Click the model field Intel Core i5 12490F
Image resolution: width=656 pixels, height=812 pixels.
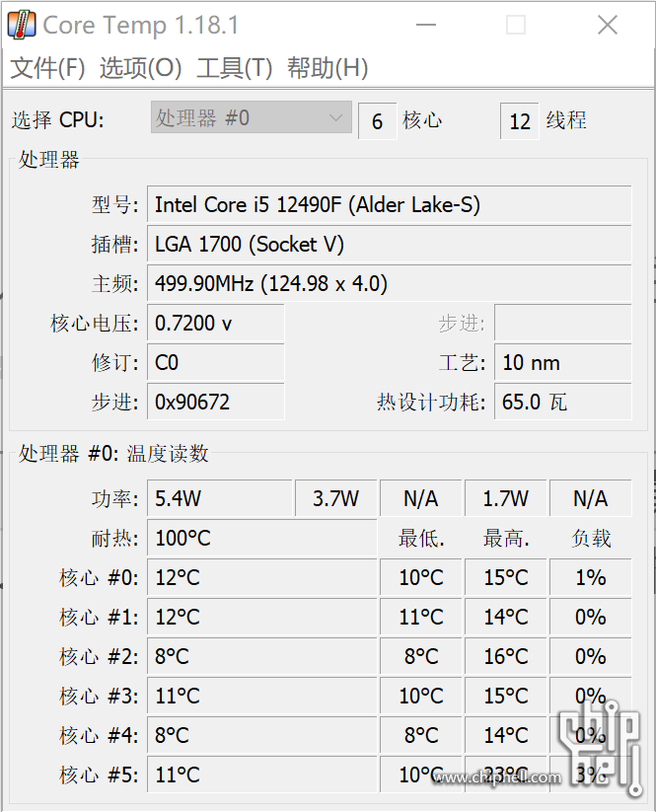[x=390, y=204]
